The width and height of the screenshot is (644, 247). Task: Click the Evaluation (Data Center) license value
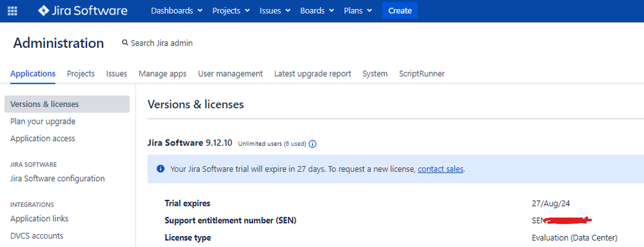pyautogui.click(x=574, y=237)
